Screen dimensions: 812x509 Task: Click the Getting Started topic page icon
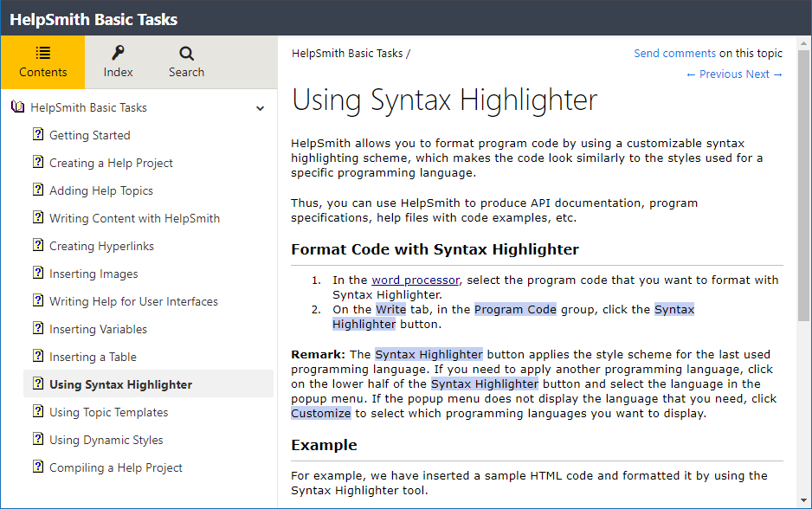coord(38,134)
